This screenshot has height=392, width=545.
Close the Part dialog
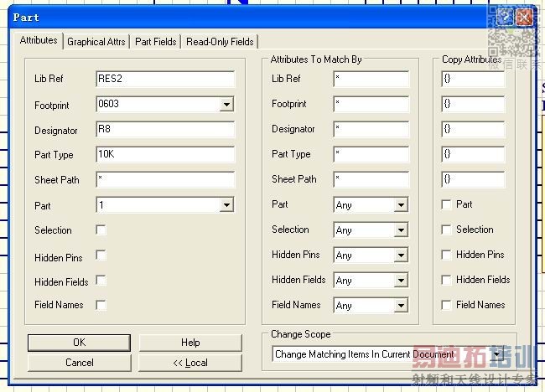[x=524, y=17]
